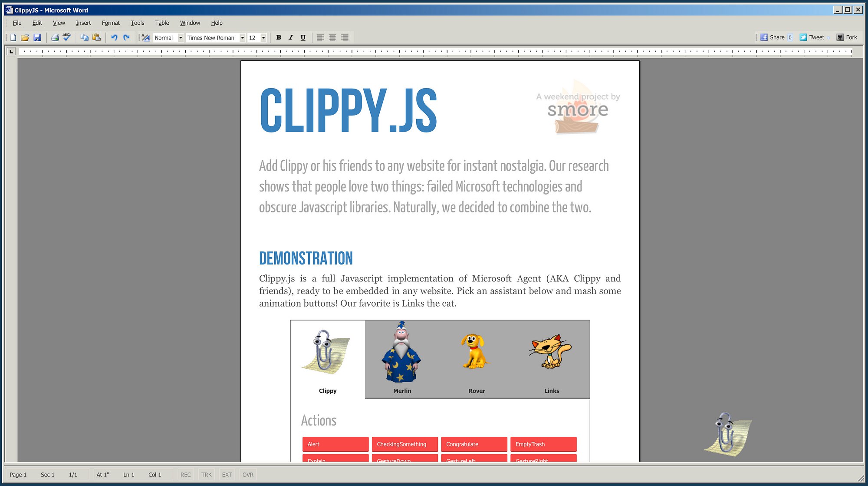Open the Insert menu
The image size is (868, 486).
pyautogui.click(x=83, y=23)
